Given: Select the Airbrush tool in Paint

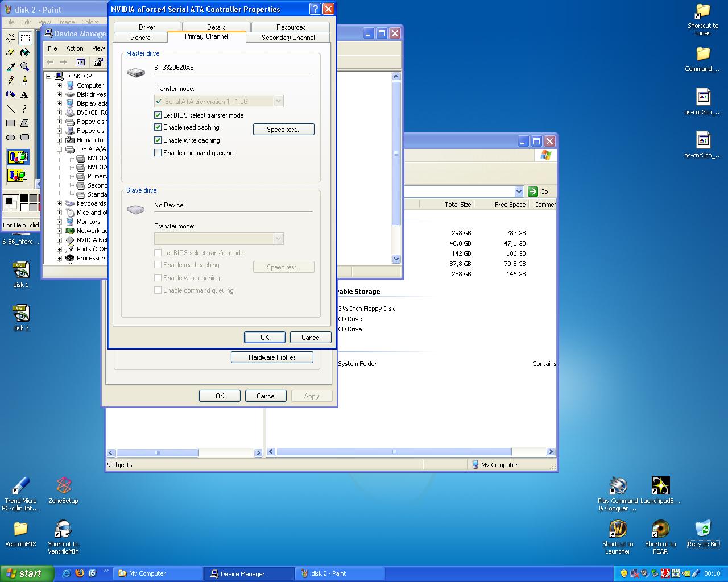Looking at the screenshot, I should point(10,95).
